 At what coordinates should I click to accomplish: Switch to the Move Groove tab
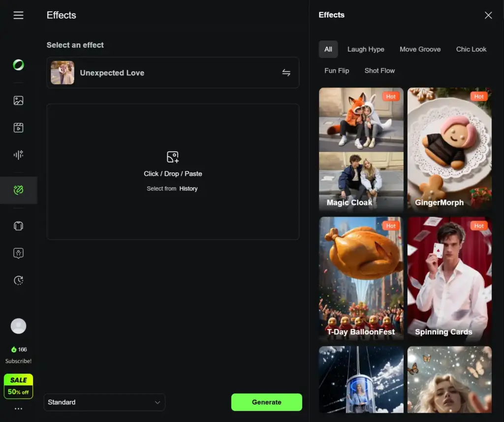point(420,49)
